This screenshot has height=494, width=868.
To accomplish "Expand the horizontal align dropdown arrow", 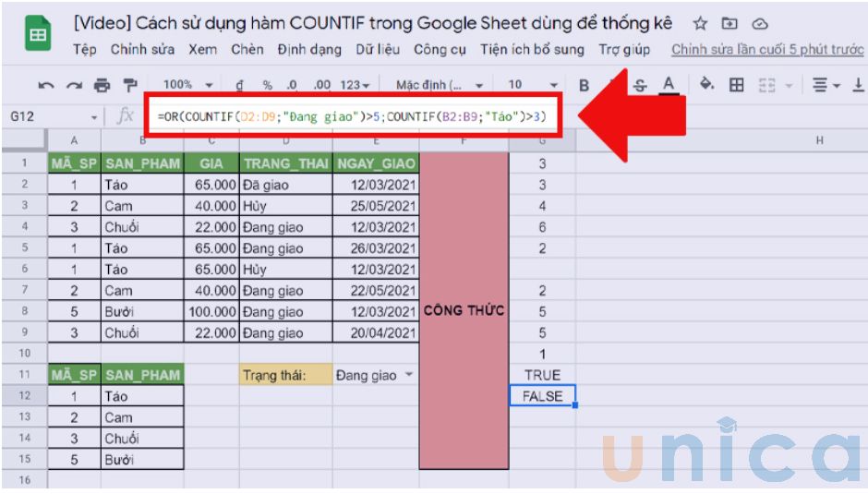I will [x=837, y=86].
